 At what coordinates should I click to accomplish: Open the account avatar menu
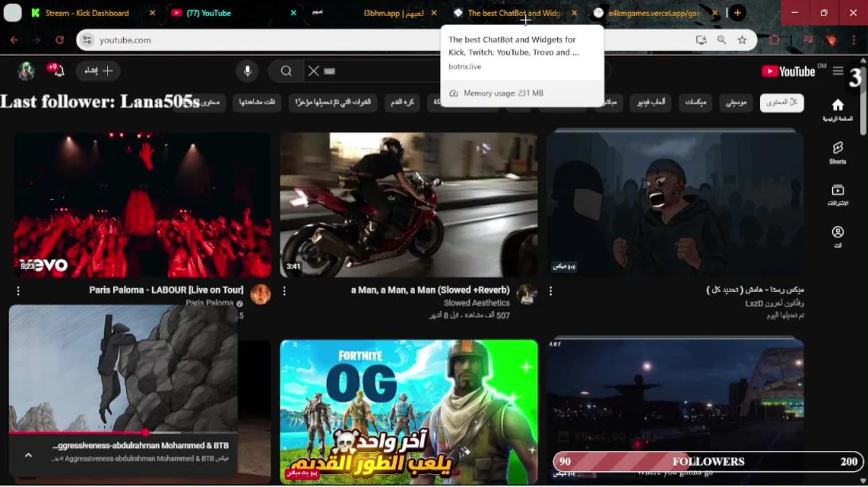(x=26, y=71)
